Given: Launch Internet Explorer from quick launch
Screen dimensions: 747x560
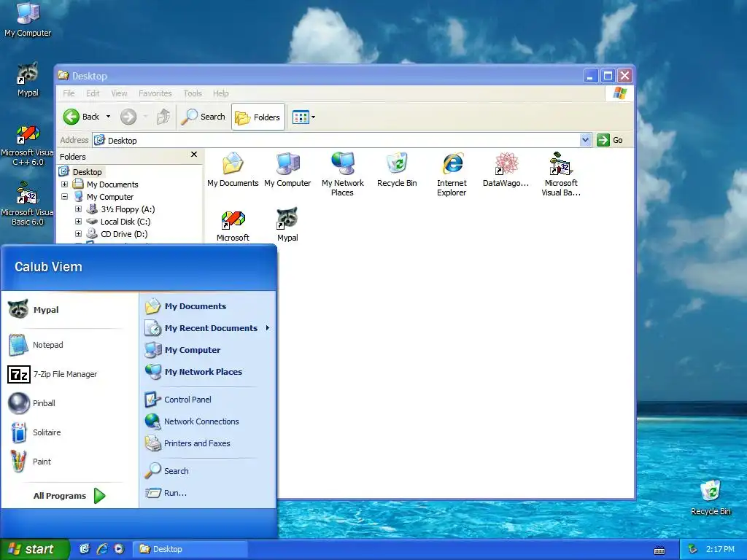Looking at the screenshot, I should 101,549.
